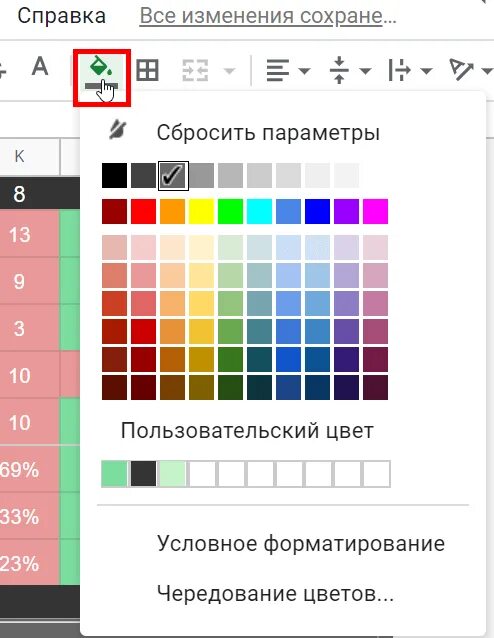Screen dimensions: 494x638
Task: Click Пользовательский цвет
Action: point(247,430)
